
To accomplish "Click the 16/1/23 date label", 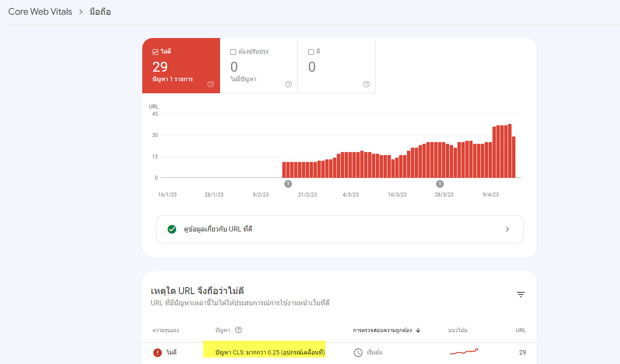I will 167,195.
